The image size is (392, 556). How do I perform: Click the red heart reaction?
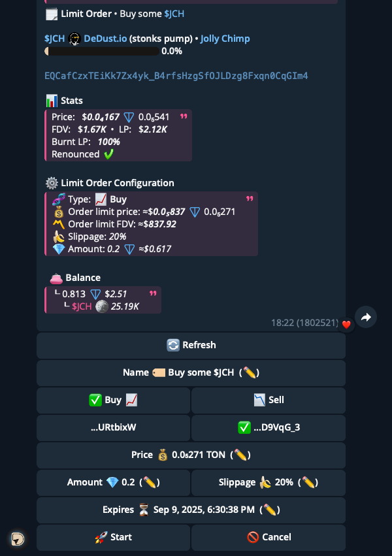[x=346, y=325]
